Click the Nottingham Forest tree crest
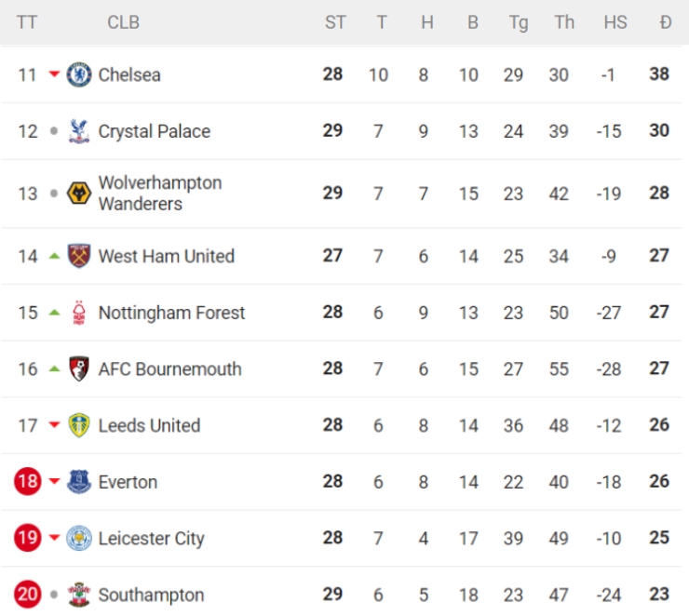The height and width of the screenshot is (616, 689). tap(79, 313)
